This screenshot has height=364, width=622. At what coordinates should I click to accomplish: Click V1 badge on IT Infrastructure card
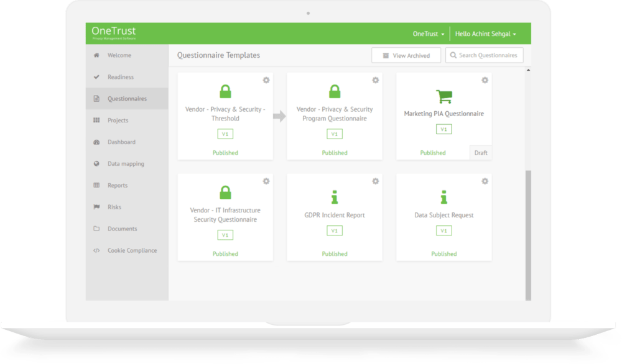(x=225, y=235)
